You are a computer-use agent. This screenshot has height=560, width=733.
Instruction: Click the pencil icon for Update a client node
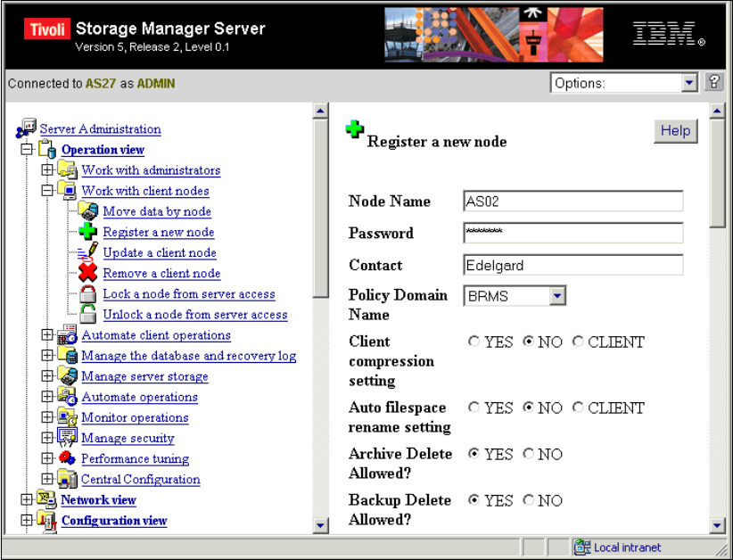tap(88, 252)
